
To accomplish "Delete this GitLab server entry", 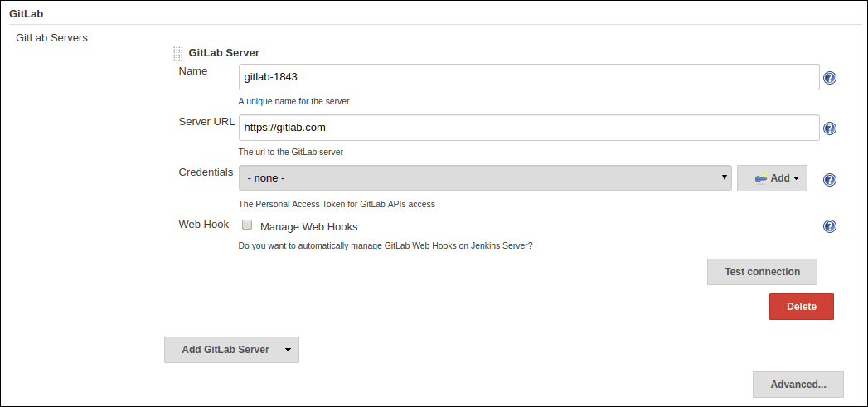I will (801, 306).
